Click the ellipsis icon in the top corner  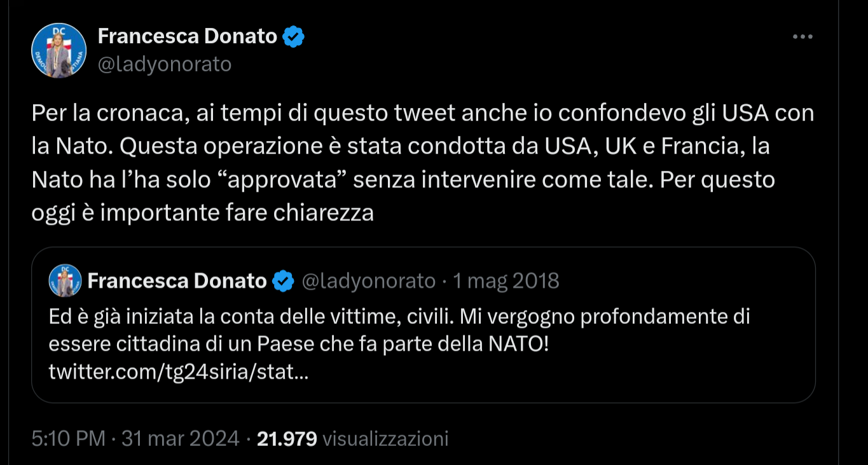[802, 36]
